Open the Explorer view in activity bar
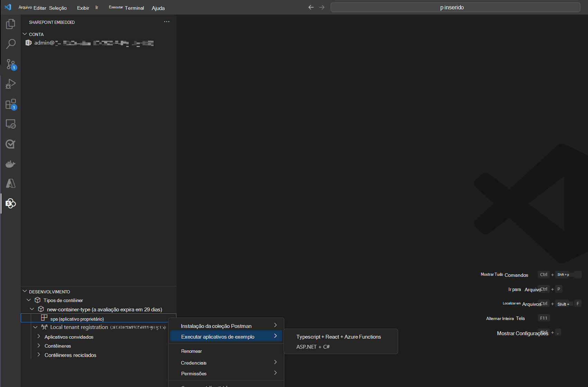This screenshot has height=387, width=588. 11,24
